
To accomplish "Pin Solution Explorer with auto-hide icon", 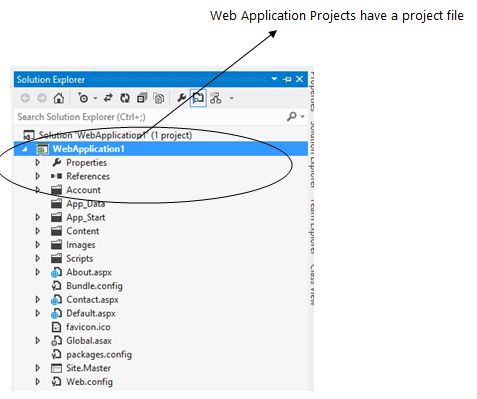I will click(287, 79).
